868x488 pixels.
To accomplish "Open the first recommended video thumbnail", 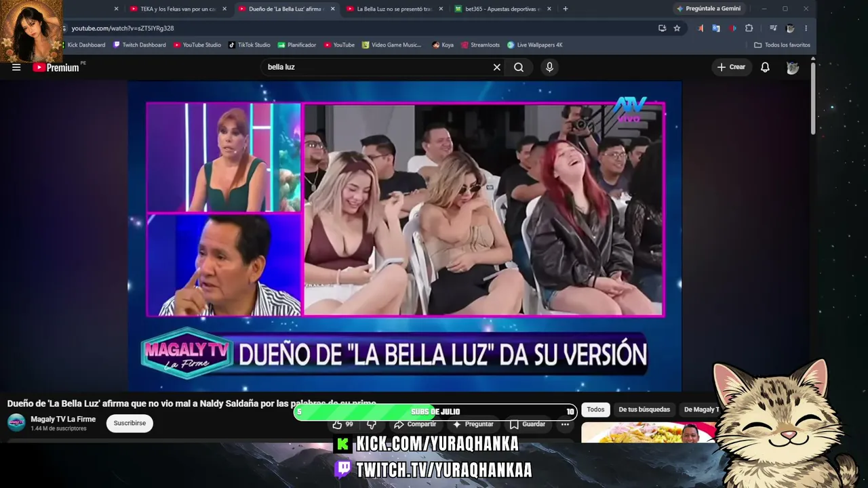I will click(649, 432).
